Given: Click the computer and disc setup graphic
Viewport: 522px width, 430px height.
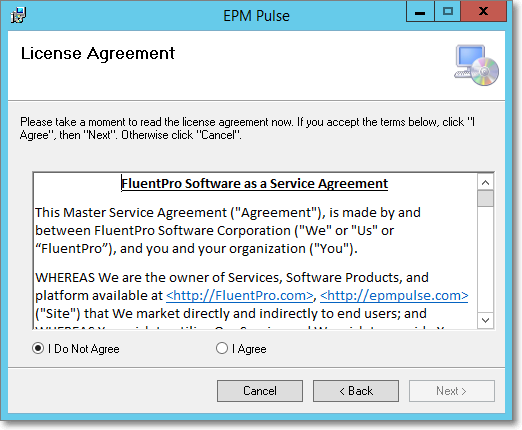Looking at the screenshot, I should point(476,65).
